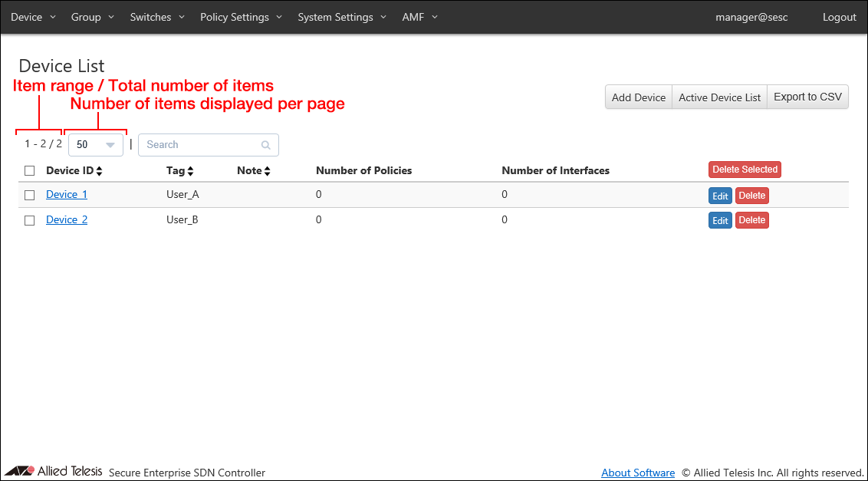Click Delete Selected button
This screenshot has width=868, height=481.
tap(745, 170)
